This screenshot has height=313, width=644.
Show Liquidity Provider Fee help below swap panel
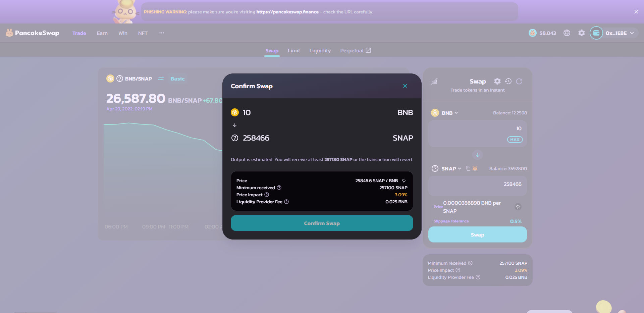point(478,277)
